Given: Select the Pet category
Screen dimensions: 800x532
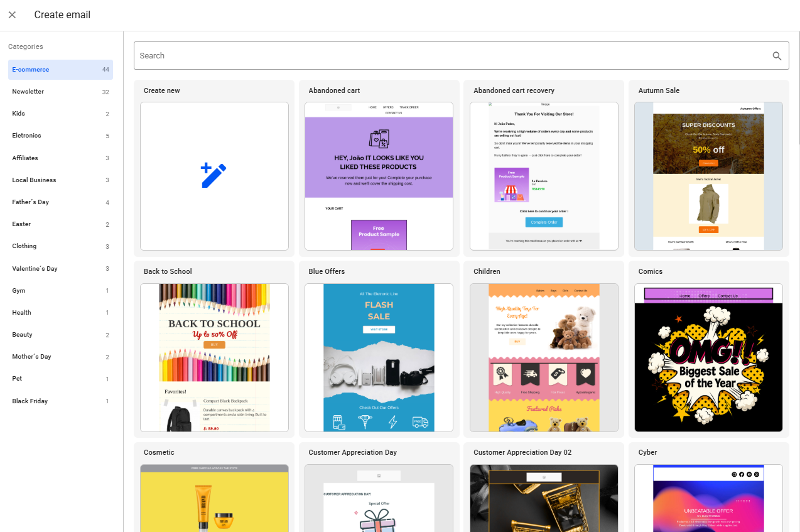Looking at the screenshot, I should (x=60, y=379).
